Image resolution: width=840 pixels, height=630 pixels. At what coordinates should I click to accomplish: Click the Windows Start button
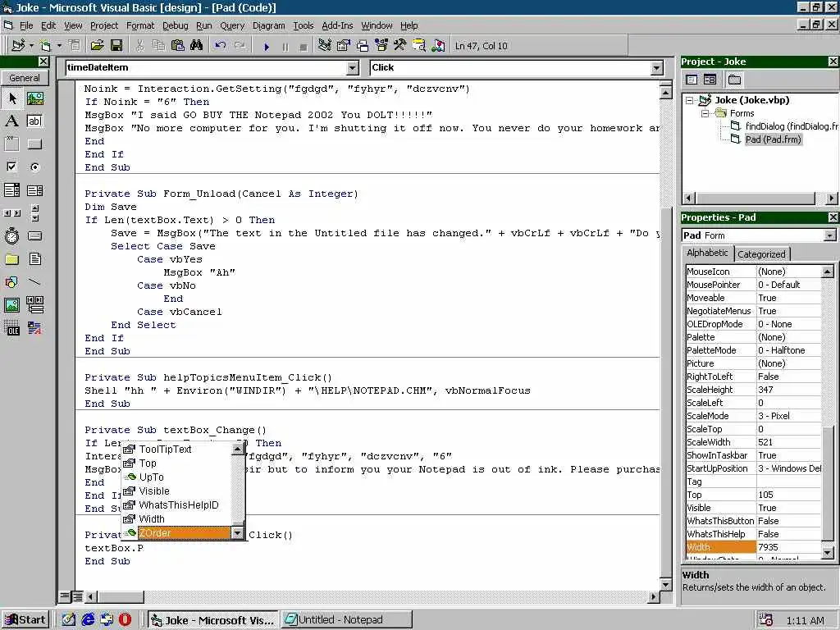(25, 620)
